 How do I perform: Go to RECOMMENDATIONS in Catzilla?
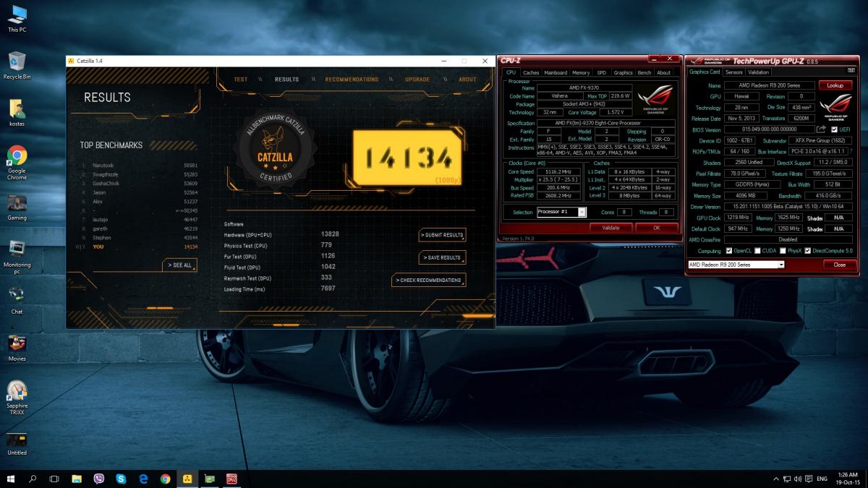click(352, 80)
